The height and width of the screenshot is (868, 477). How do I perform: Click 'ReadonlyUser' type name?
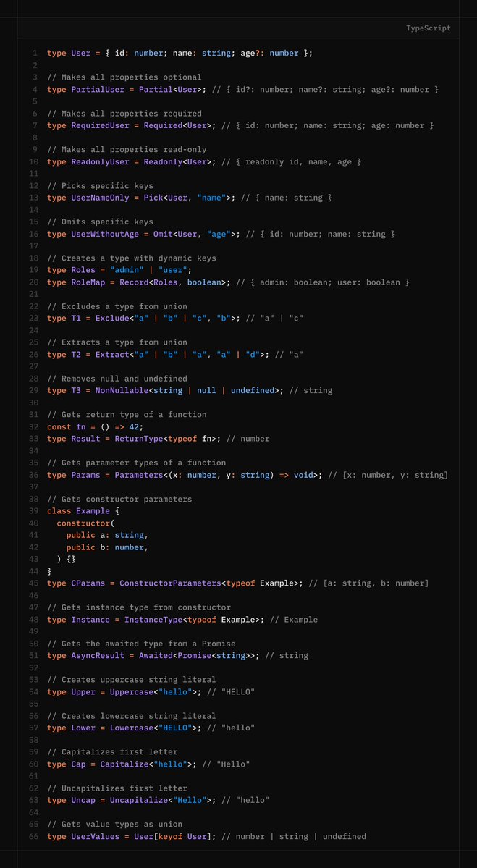point(100,161)
